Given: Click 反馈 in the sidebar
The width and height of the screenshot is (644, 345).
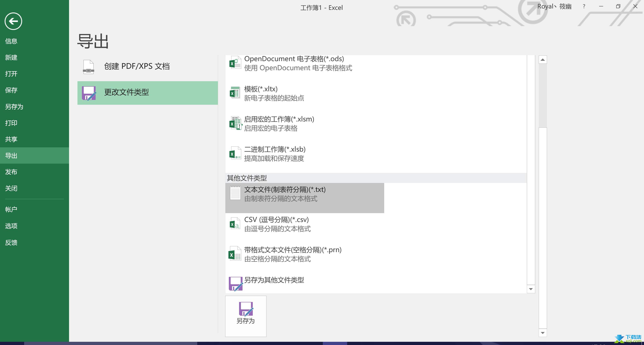Looking at the screenshot, I should (x=34, y=242).
